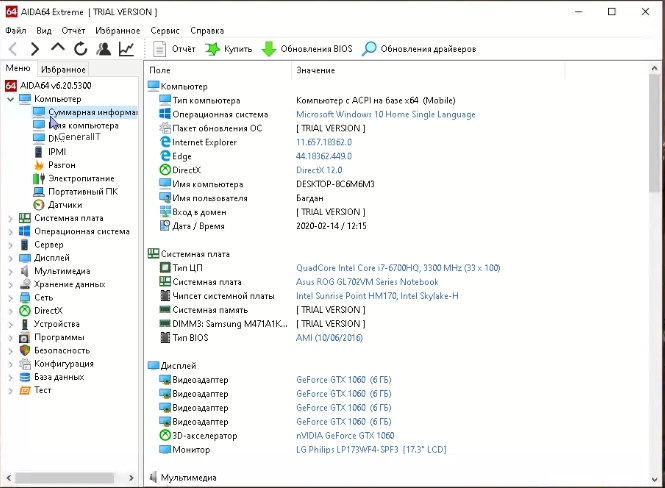Click the Купить toolbar button
This screenshot has width=665, height=488.
tap(229, 49)
